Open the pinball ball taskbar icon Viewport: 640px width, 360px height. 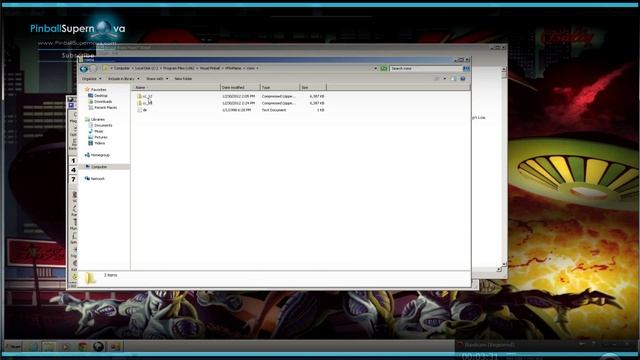pyautogui.click(x=98, y=347)
